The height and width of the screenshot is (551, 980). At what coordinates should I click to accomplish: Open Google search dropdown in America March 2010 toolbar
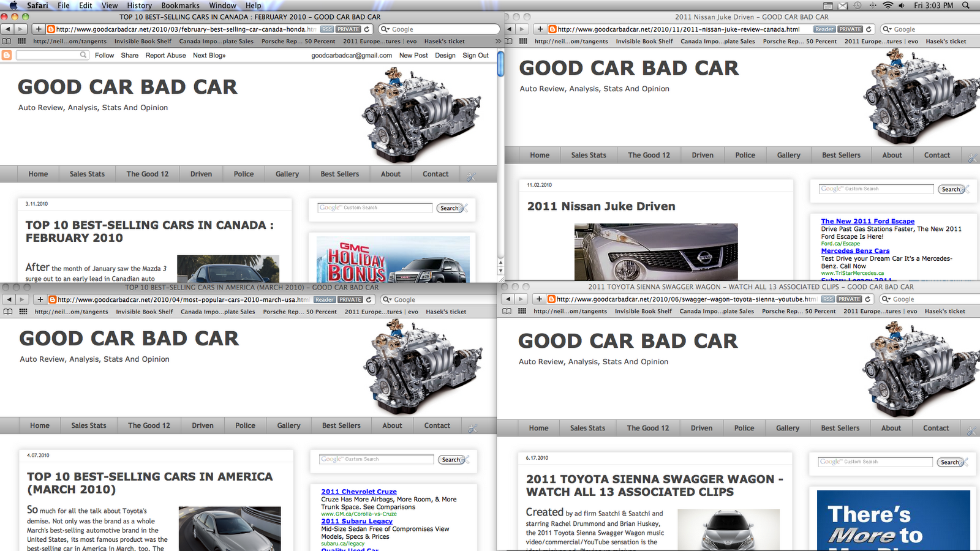point(387,299)
